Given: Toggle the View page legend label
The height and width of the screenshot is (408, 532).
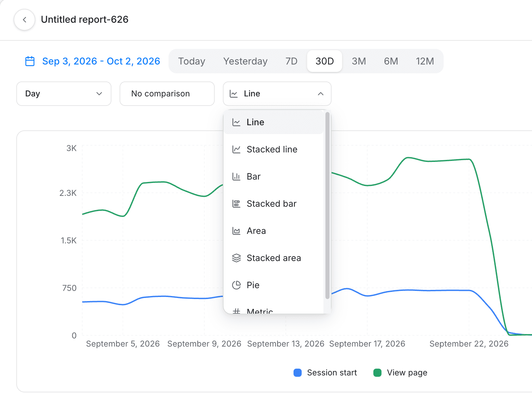Looking at the screenshot, I should click(407, 373).
